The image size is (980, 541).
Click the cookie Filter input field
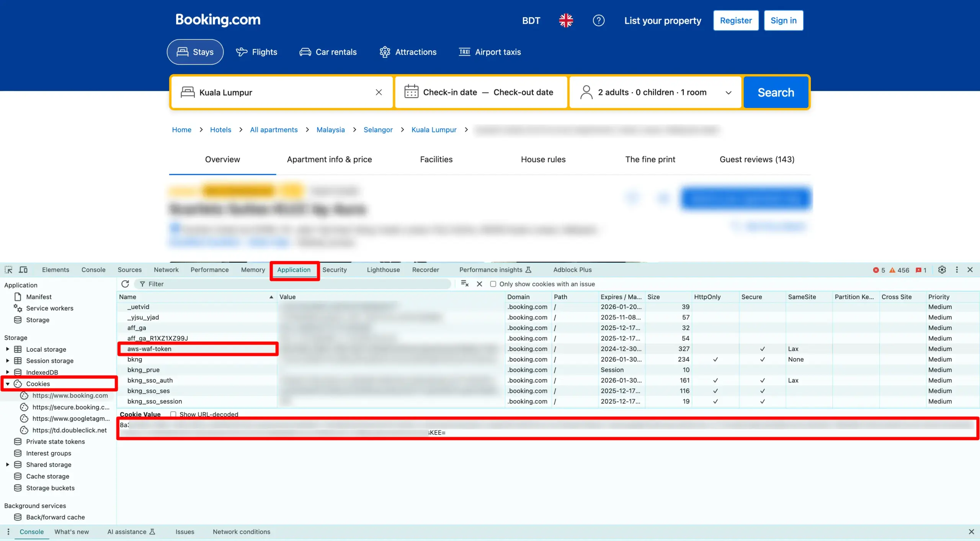point(292,284)
